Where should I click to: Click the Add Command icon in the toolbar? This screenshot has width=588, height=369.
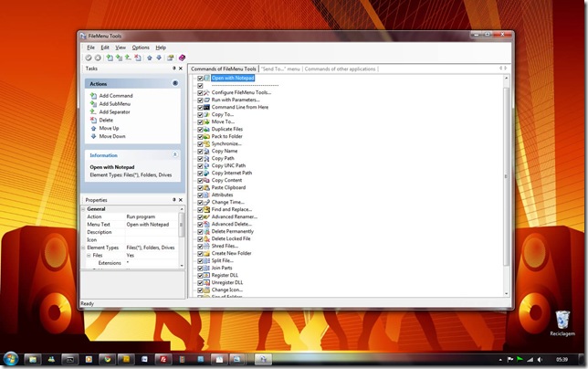[110, 58]
